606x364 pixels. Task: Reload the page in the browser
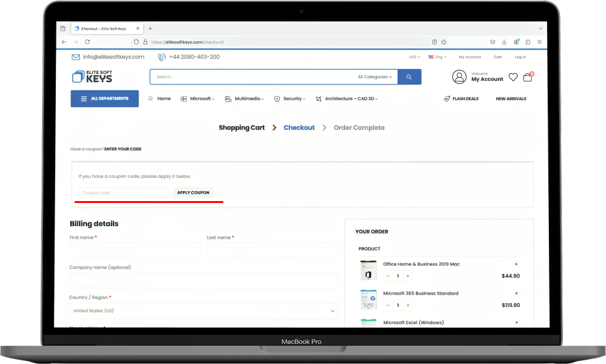click(87, 42)
